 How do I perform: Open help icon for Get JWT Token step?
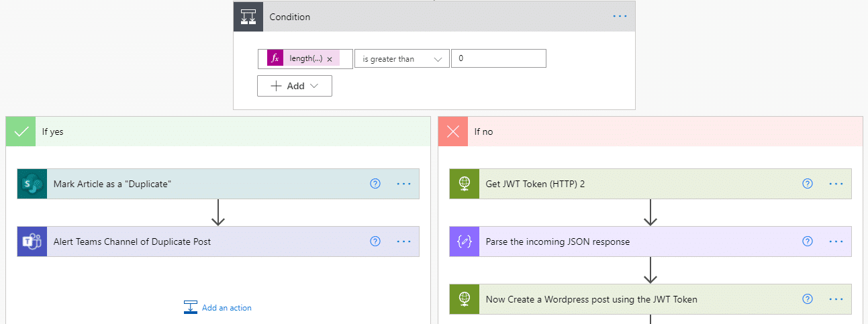tap(808, 184)
